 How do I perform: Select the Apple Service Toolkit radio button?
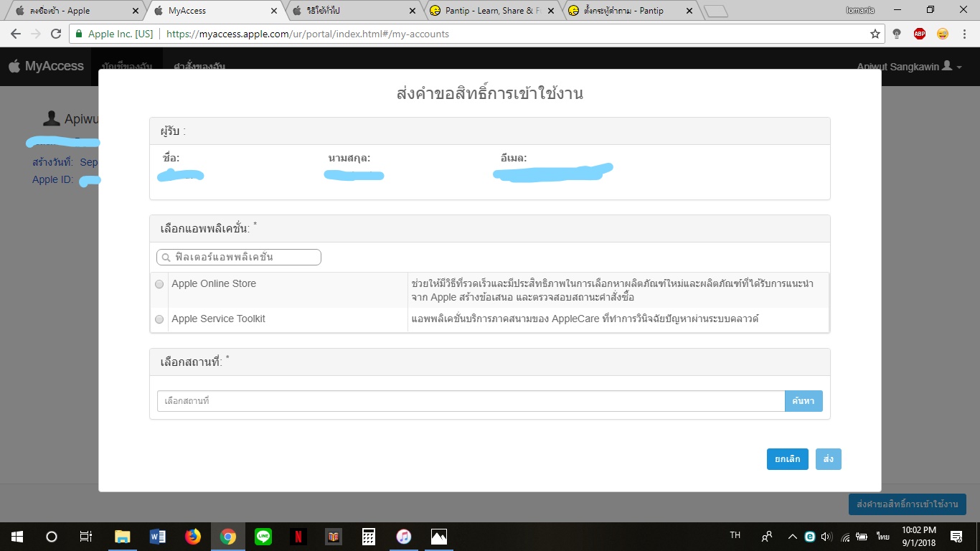click(x=159, y=319)
